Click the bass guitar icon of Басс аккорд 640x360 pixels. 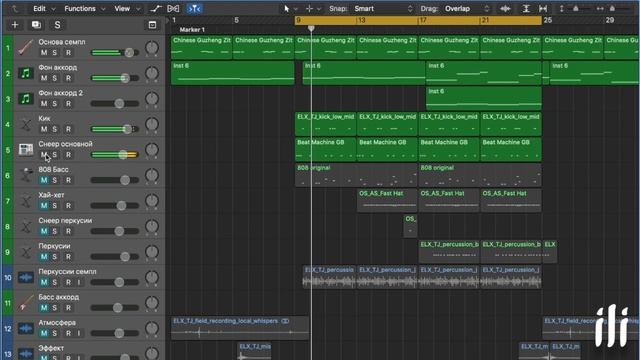(25, 303)
